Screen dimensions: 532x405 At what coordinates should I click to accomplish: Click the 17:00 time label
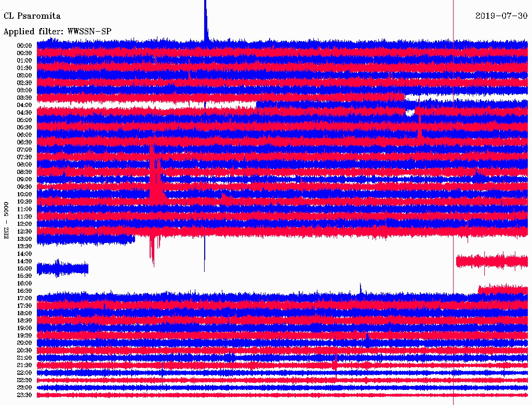(24, 298)
